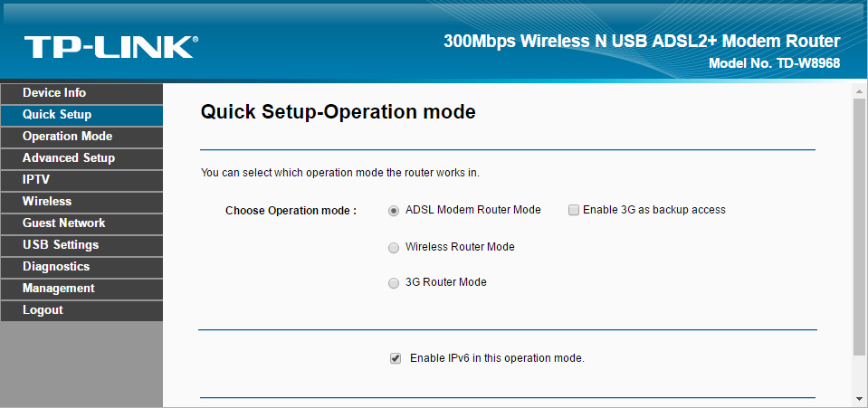This screenshot has width=868, height=408.
Task: Uncheck Enable IPv6 in this operation mode
Action: 396,359
